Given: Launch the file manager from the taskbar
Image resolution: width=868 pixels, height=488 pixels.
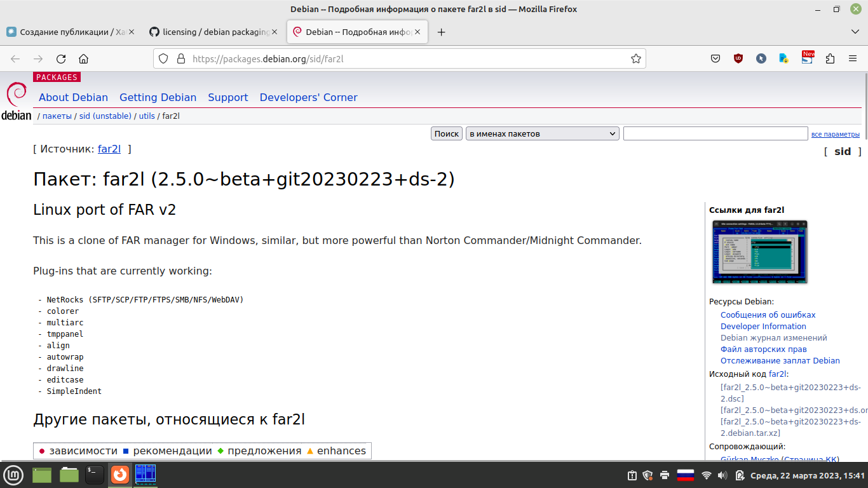Looking at the screenshot, I should click(69, 475).
